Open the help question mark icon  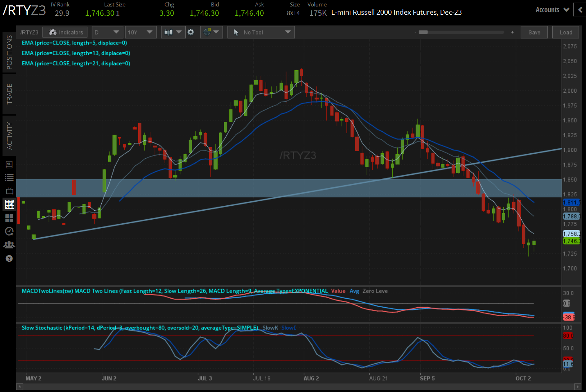(9, 258)
